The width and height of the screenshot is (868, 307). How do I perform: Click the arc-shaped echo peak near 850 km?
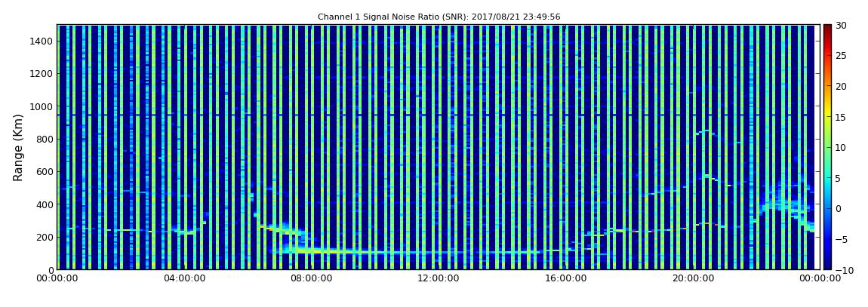coord(705,132)
